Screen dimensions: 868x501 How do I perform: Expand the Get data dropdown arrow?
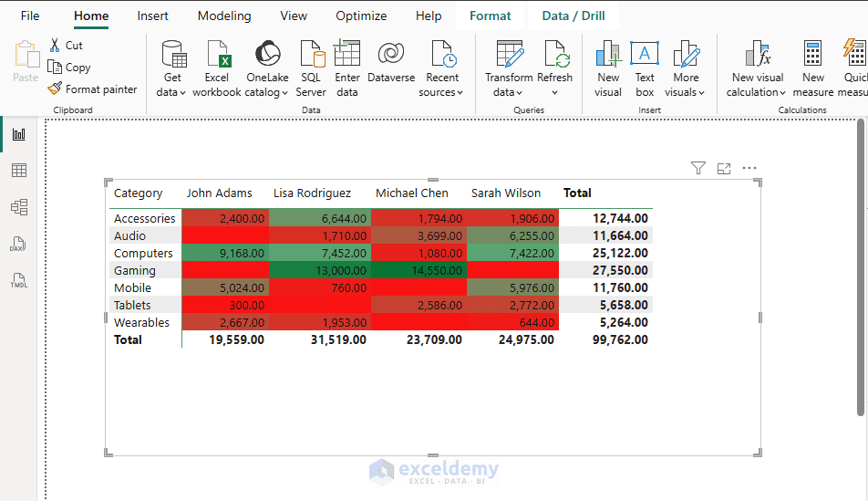pyautogui.click(x=182, y=93)
